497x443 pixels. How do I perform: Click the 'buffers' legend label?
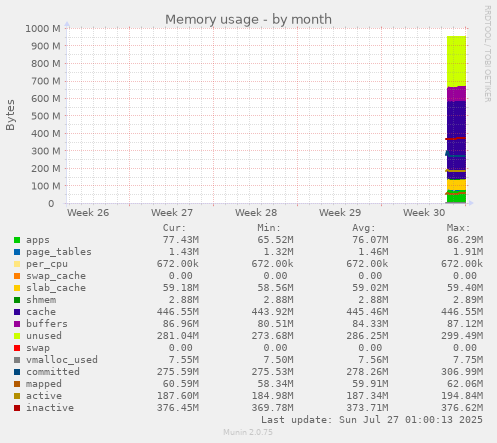click(x=47, y=324)
